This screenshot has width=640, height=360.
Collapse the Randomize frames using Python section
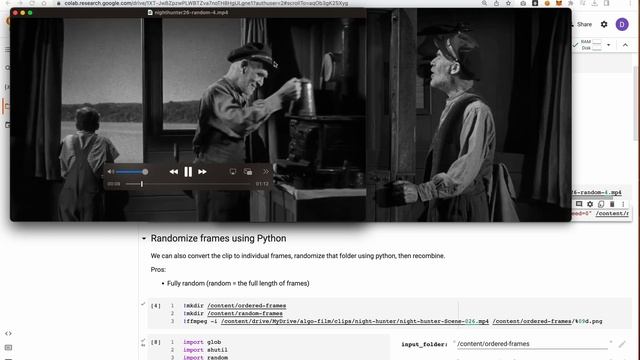(x=144, y=238)
